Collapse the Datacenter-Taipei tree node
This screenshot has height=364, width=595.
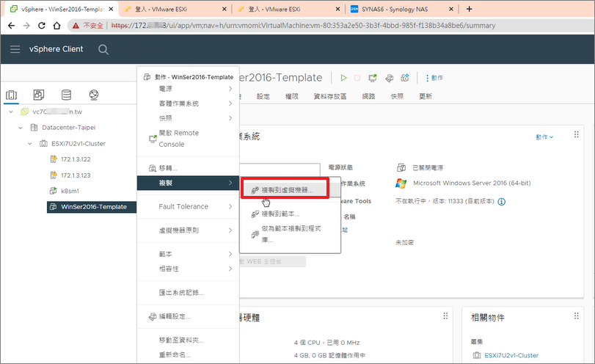click(21, 128)
